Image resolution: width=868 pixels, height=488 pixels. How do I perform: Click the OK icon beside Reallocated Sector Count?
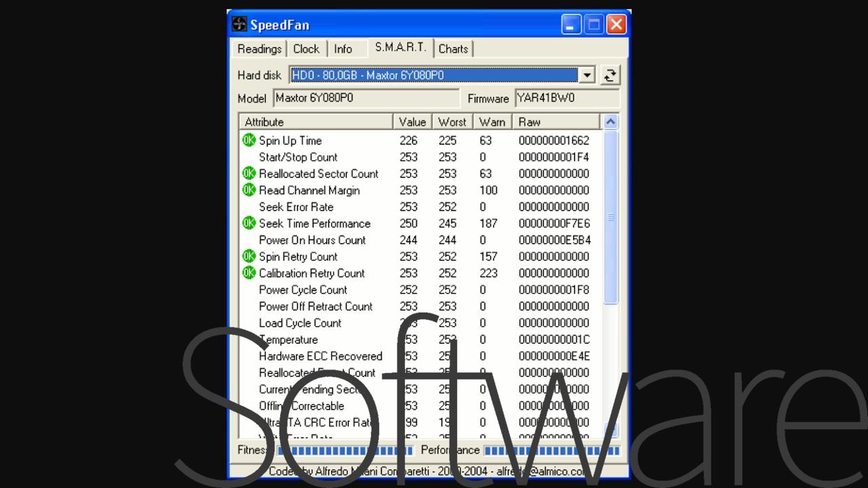(249, 174)
